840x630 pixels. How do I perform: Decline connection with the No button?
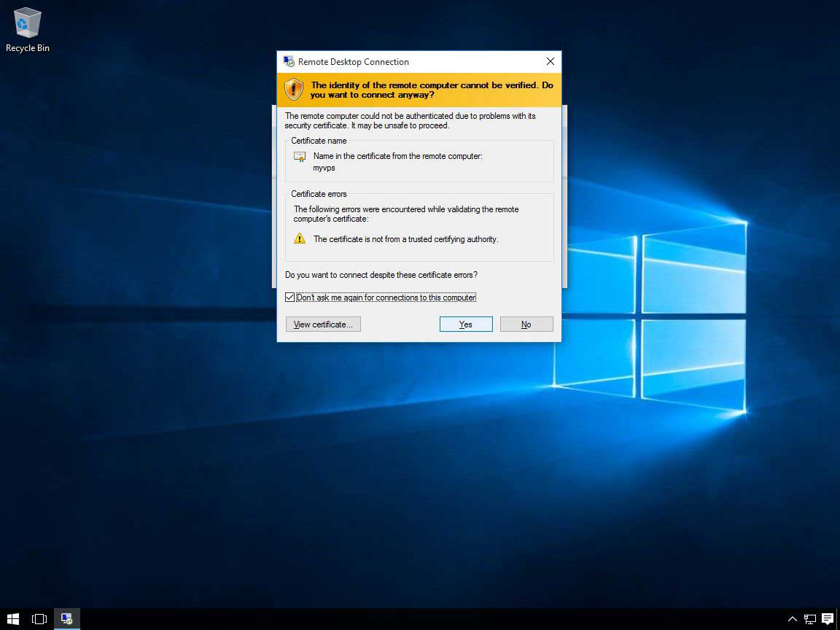coord(526,324)
